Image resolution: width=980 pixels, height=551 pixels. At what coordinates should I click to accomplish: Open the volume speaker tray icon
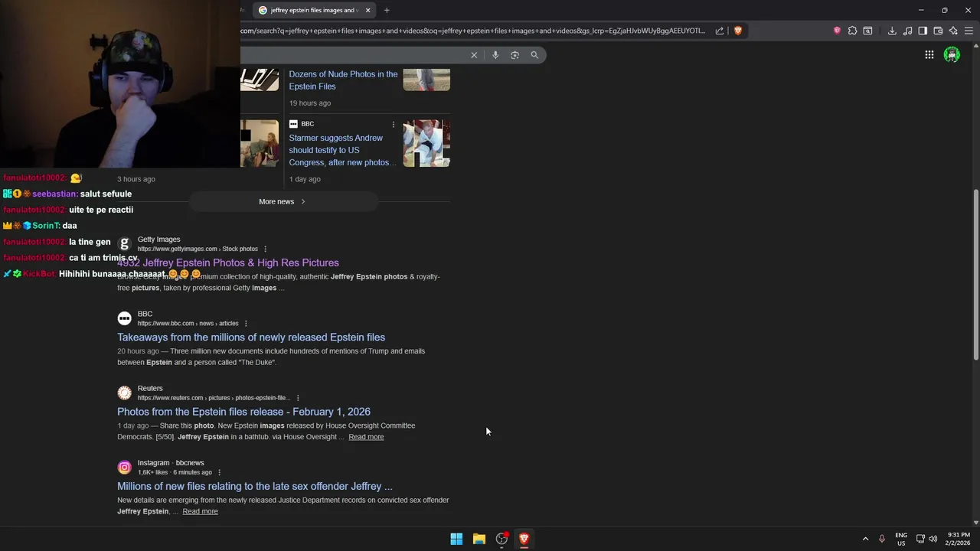[x=933, y=539]
